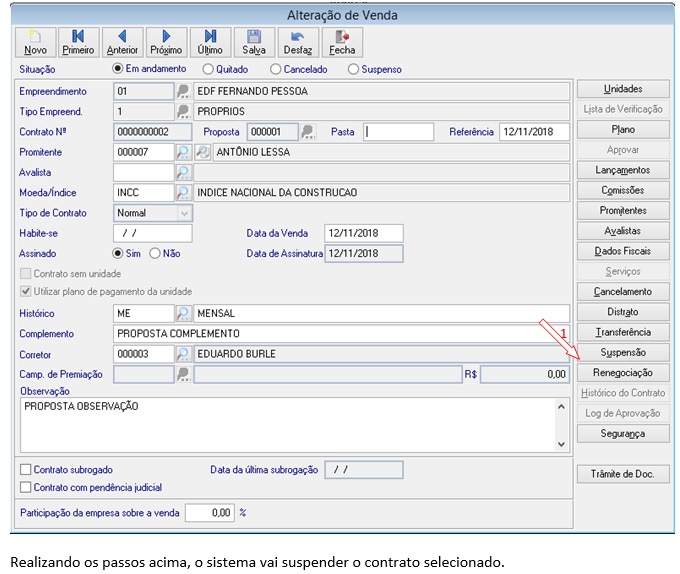Click the Lista de Verificação button
Image resolution: width=680 pixels, height=574 pixels.
(x=623, y=109)
